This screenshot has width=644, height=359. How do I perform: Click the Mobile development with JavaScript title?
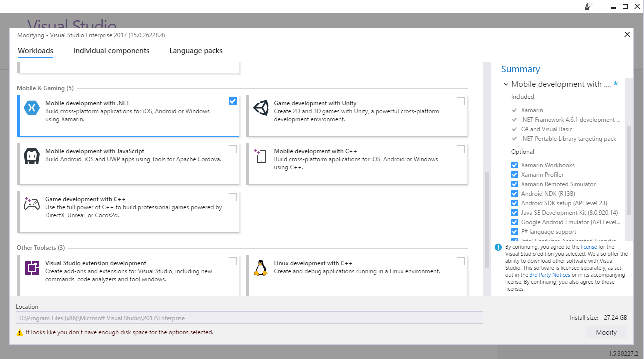[95, 151]
